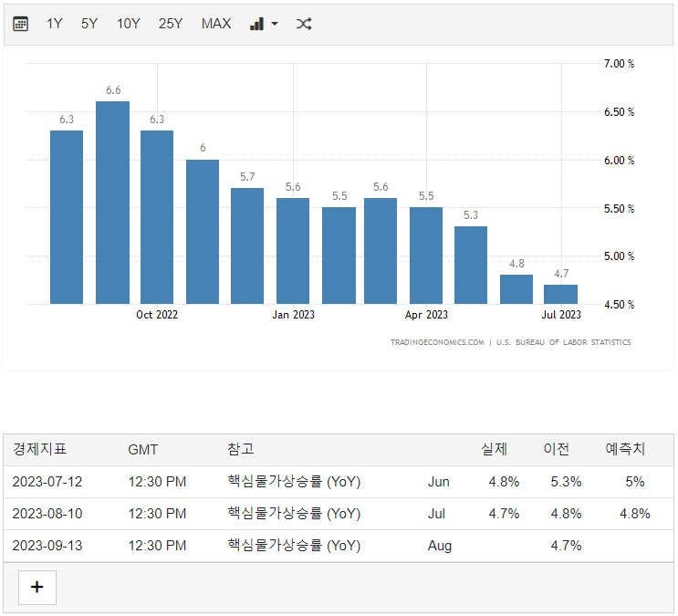This screenshot has height=616, width=678.
Task: Click the 이전 column header
Action: (557, 450)
